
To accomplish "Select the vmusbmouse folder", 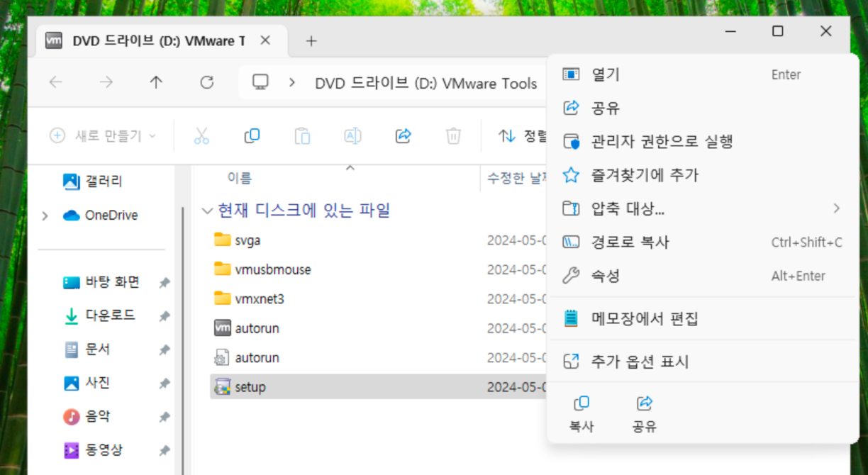I will tap(379, 269).
